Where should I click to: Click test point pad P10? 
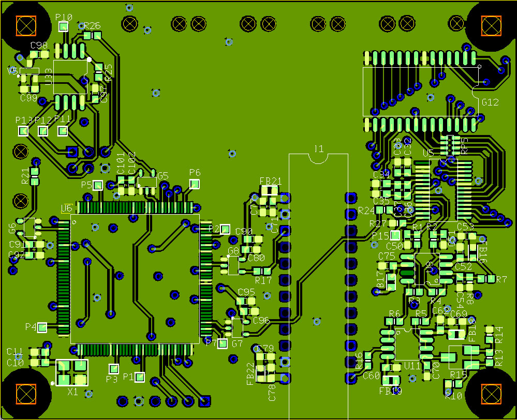point(64,26)
